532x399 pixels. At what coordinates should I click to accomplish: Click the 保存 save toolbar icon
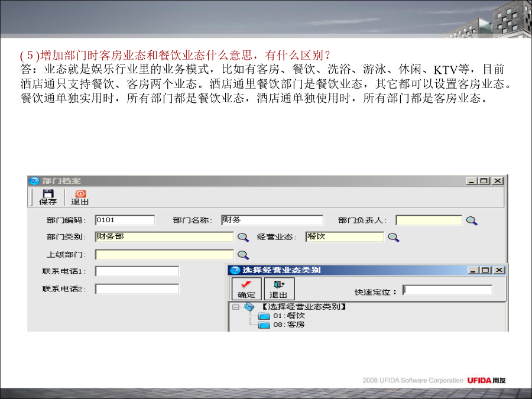point(47,197)
